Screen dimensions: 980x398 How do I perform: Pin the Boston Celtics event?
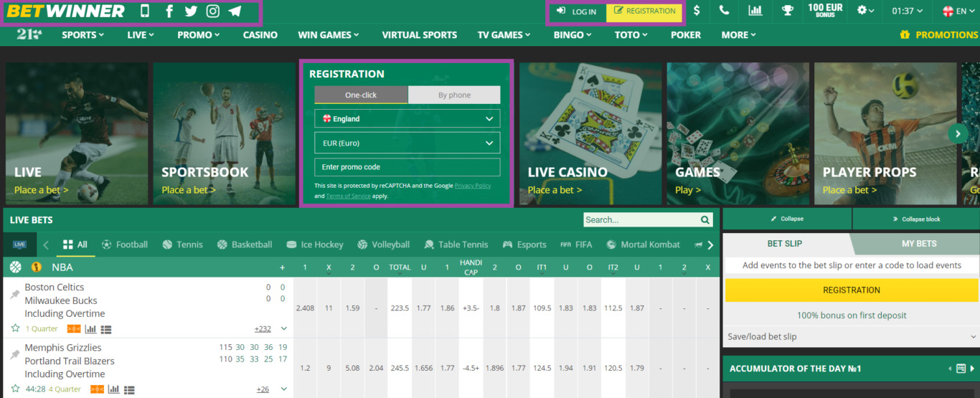14,294
